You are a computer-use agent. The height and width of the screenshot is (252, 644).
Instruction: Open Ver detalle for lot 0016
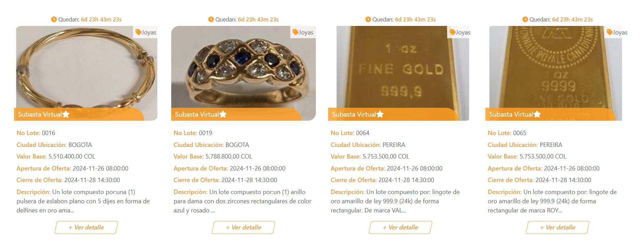coord(86,227)
